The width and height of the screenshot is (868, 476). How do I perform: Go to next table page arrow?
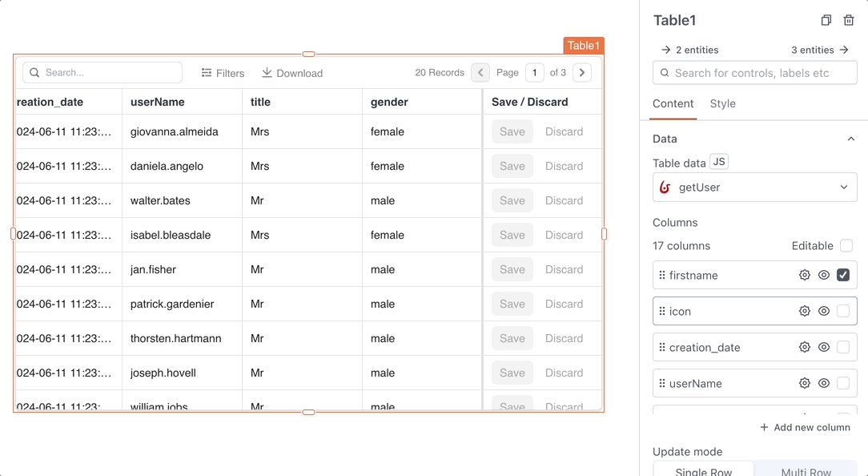(582, 73)
